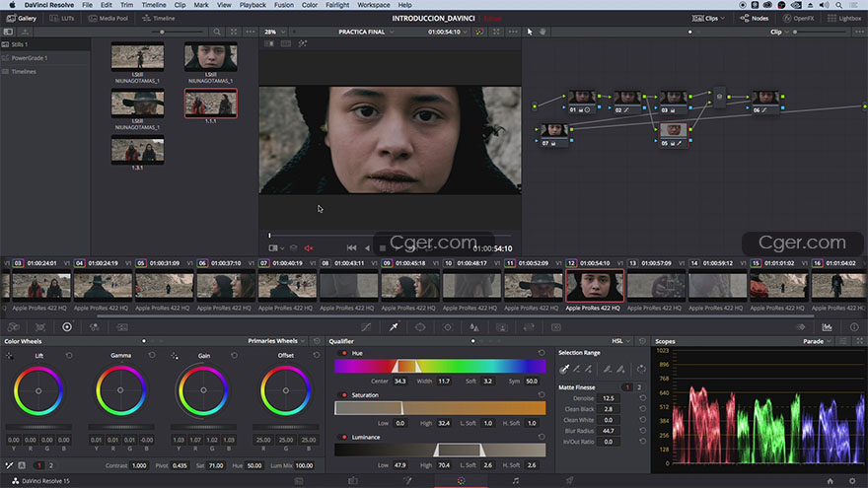Select the PowerGrade 1 album
Screen dimensions: 868x488
click(30, 57)
